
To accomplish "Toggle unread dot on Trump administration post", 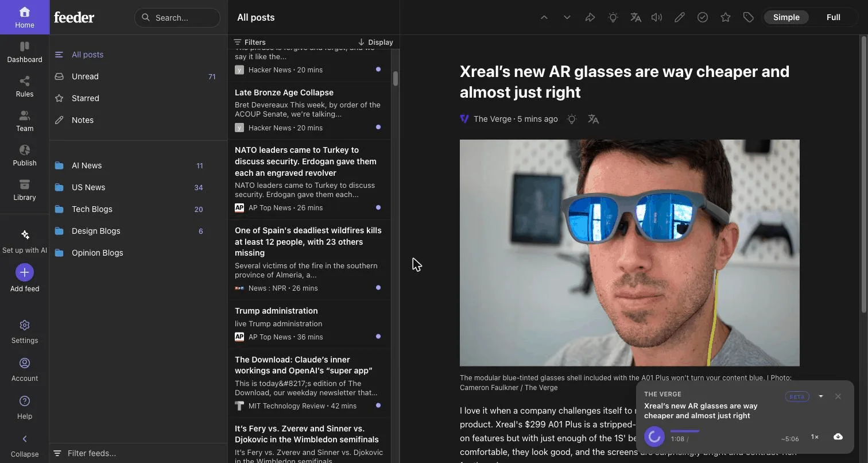I will 378,336.
